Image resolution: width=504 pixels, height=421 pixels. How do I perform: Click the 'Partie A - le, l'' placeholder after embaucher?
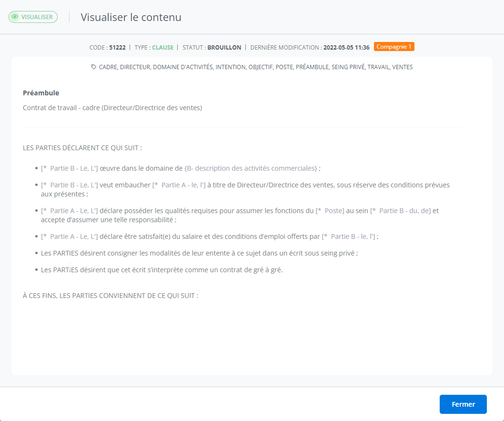point(179,185)
